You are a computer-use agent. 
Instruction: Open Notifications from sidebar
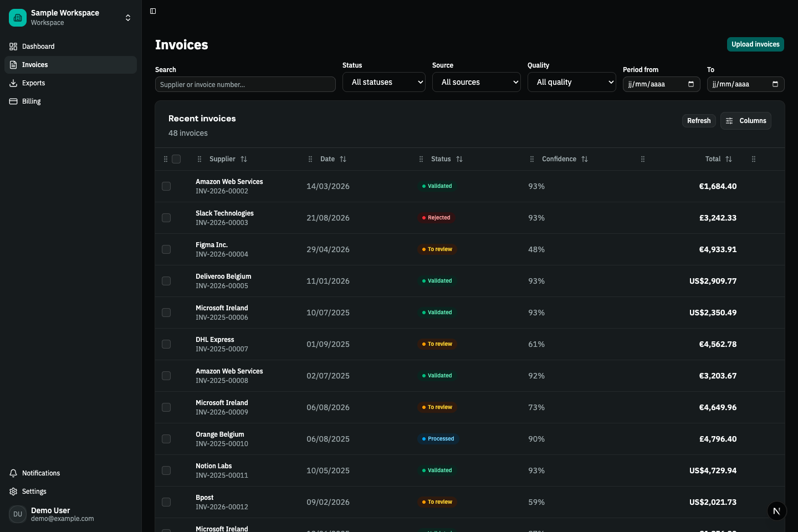click(70, 473)
